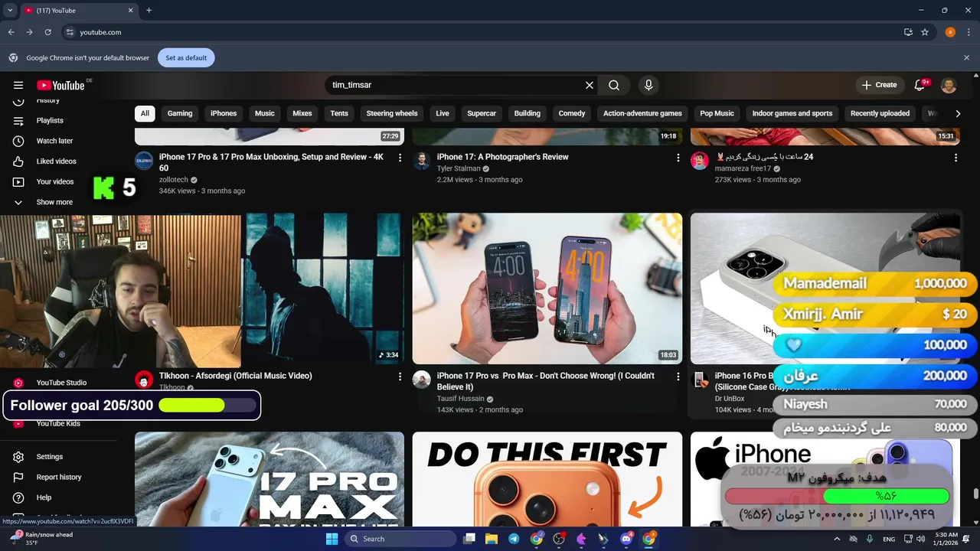Viewport: 980px width, 551px height.
Task: Open YouTube Studio from sidebar
Action: click(60, 383)
